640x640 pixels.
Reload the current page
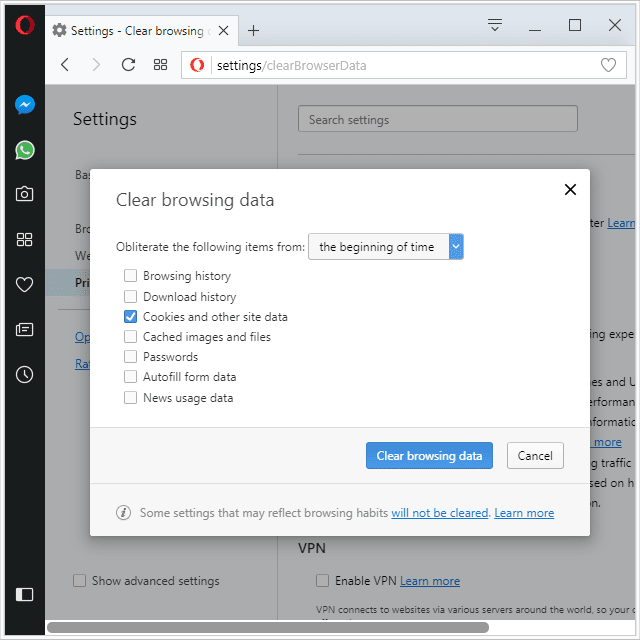pyautogui.click(x=128, y=65)
